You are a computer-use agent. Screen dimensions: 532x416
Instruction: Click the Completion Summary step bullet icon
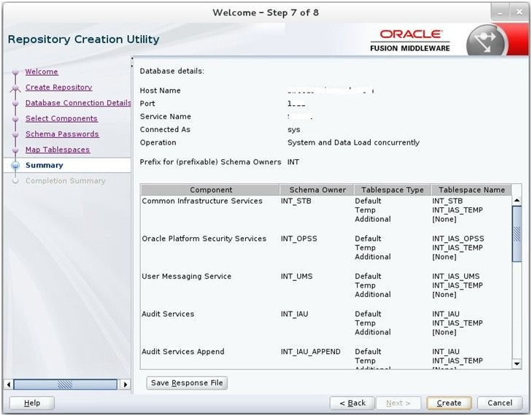(15, 181)
